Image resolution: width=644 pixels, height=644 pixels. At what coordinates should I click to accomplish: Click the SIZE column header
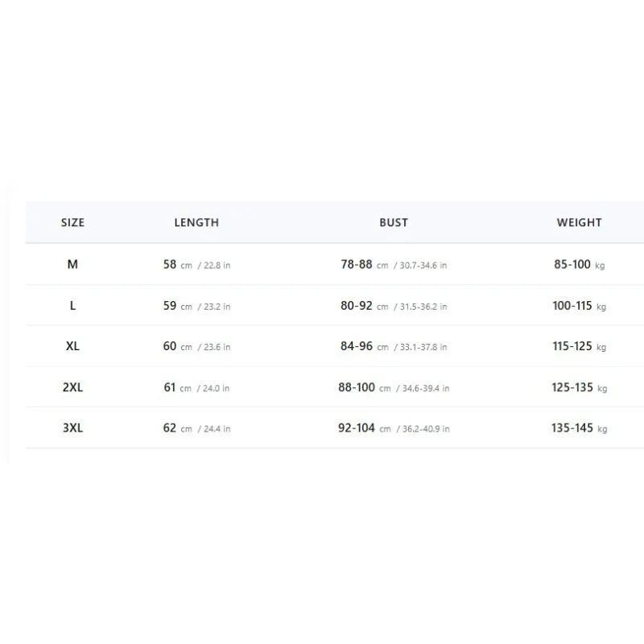point(72,223)
